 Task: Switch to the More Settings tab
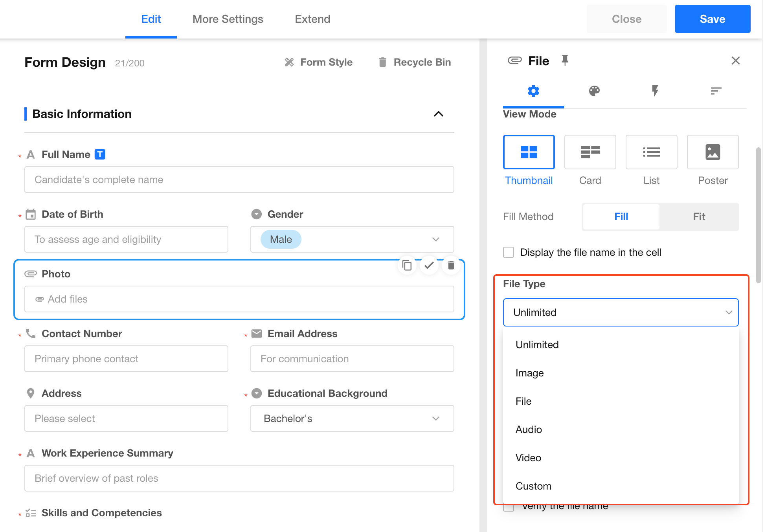point(228,19)
